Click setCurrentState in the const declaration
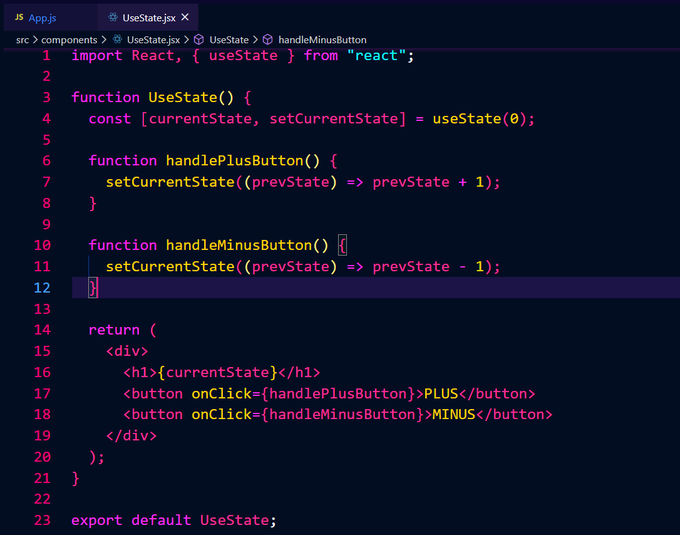Image resolution: width=680 pixels, height=535 pixels. [333, 119]
